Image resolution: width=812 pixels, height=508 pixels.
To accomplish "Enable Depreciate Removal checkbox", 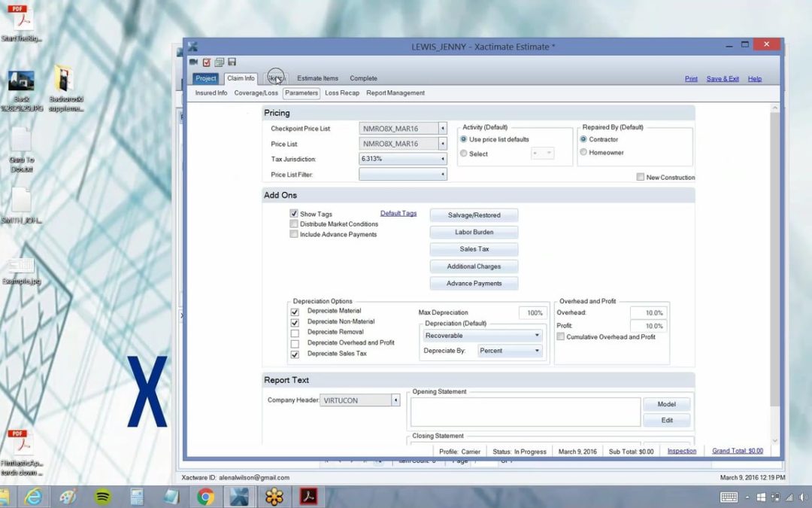I will point(295,333).
